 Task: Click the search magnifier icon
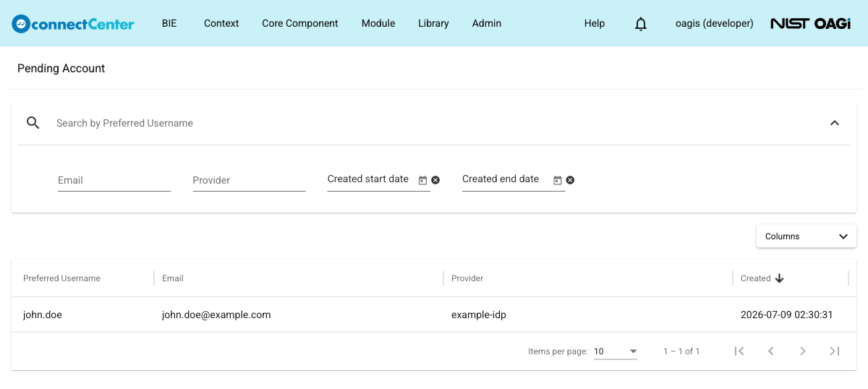(x=33, y=123)
